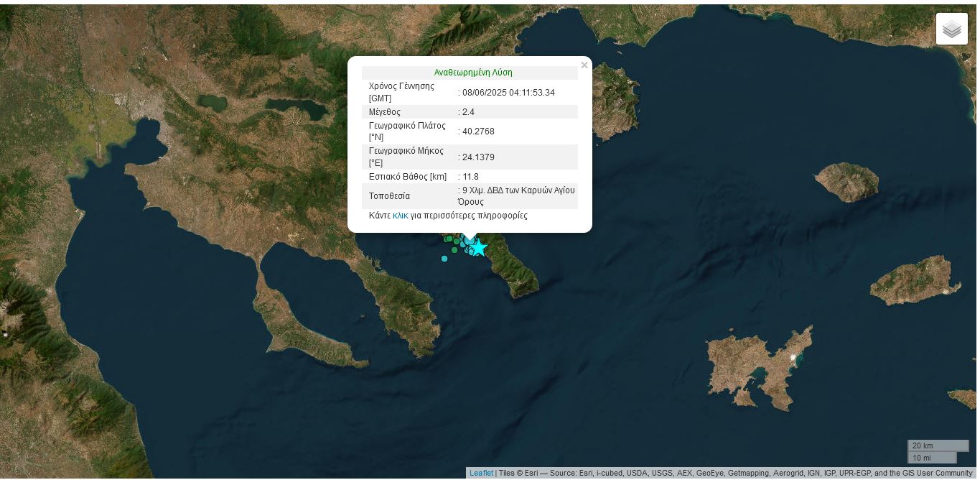
Task: Click the origin time 08/06/2025 04:11:53.34
Action: coord(508,93)
